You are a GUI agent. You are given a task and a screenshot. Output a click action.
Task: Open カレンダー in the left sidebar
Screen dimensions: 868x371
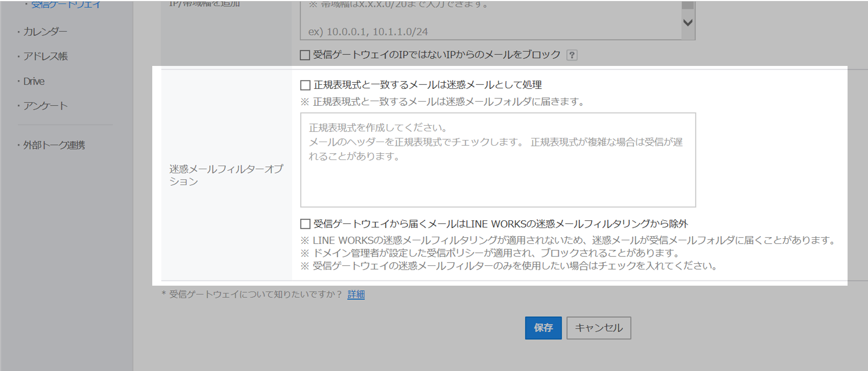[x=45, y=32]
